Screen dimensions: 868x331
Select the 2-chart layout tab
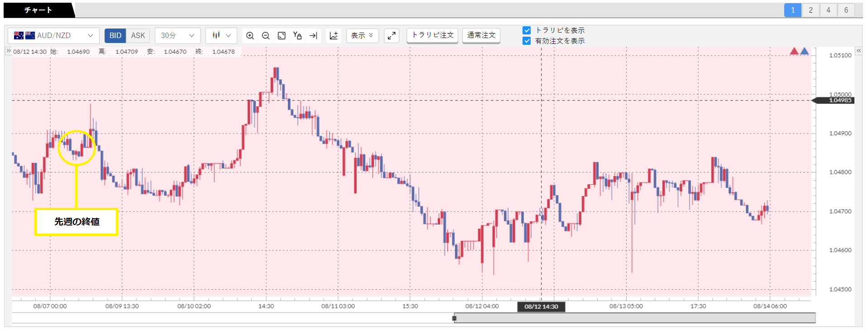pyautogui.click(x=810, y=10)
